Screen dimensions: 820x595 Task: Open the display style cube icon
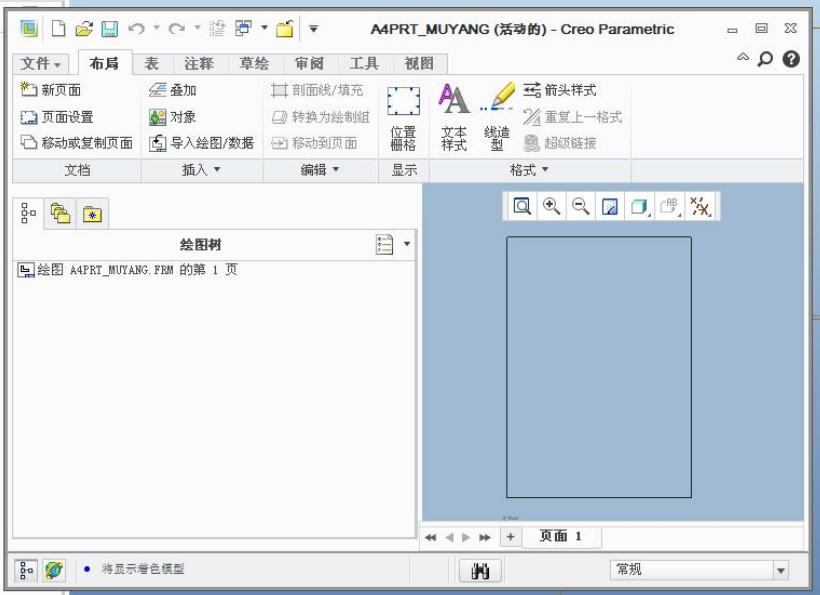640,207
